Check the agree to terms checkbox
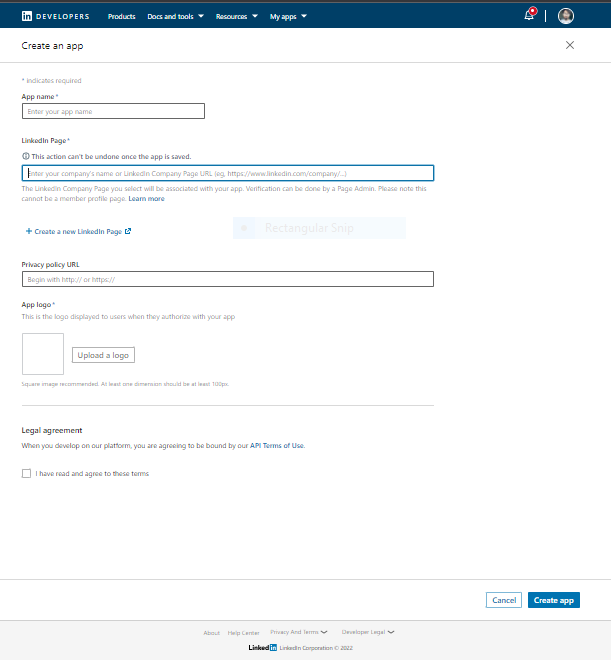611x660 pixels. [x=27, y=474]
